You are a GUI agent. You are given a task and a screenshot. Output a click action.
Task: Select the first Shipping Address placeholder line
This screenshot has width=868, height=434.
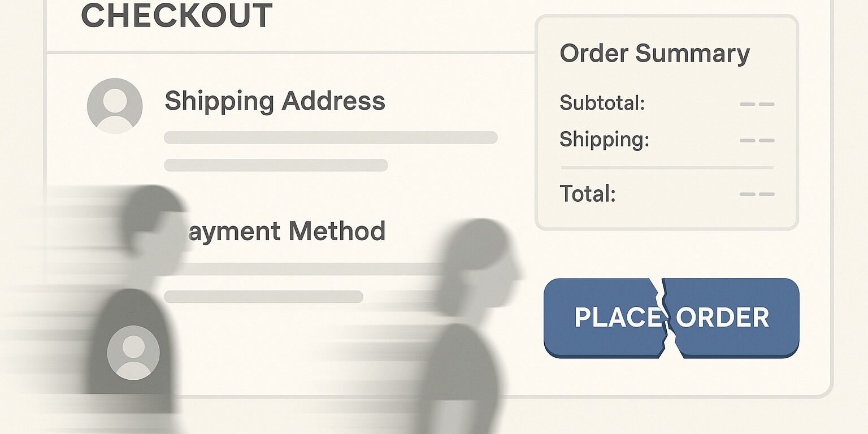tap(331, 137)
